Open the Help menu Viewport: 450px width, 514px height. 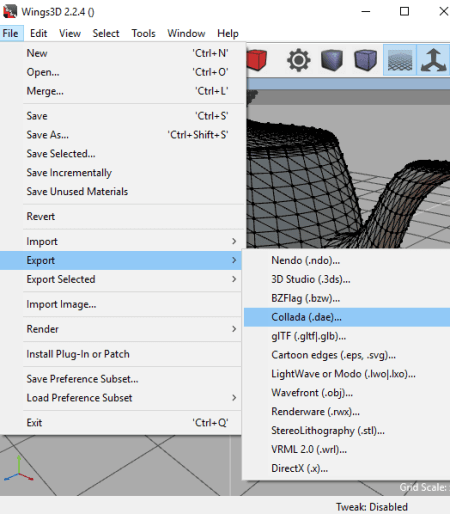228,33
